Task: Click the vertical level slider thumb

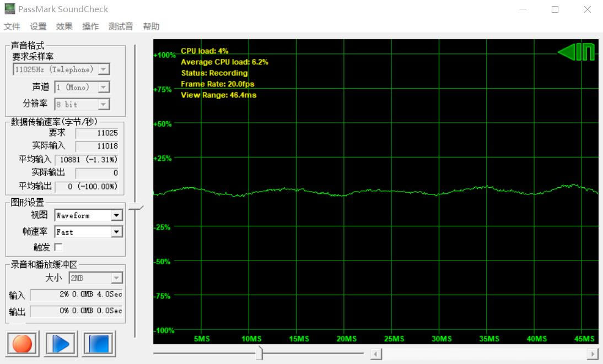Action: click(x=136, y=208)
